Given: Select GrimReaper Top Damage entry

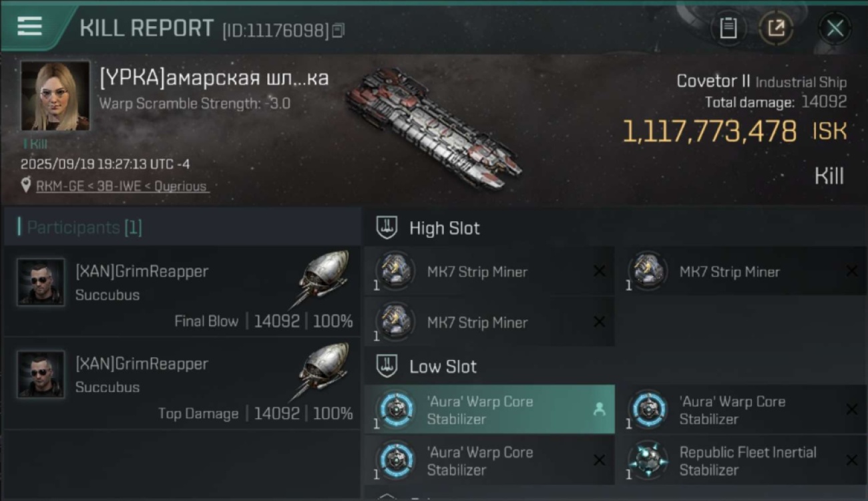Looking at the screenshot, I should [180, 383].
